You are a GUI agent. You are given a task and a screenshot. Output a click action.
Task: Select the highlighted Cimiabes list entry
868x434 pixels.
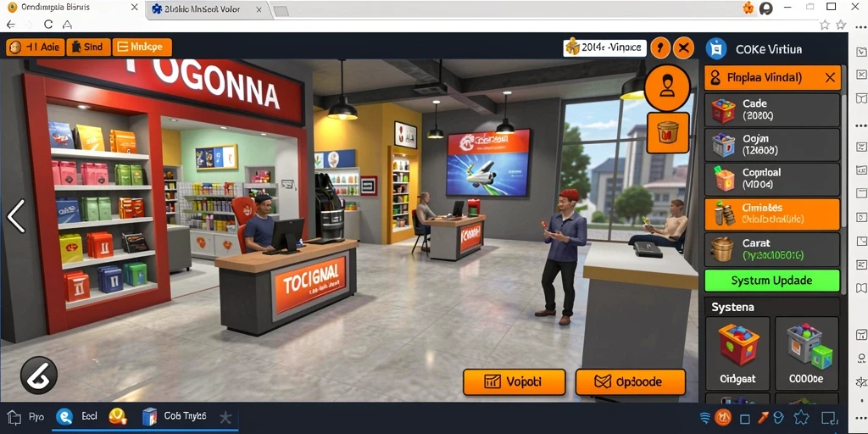(772, 214)
